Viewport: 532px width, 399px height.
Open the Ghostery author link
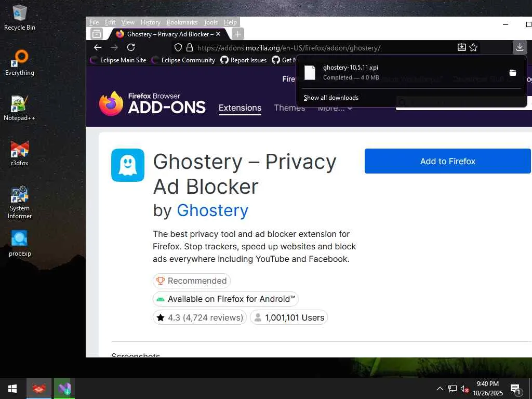point(212,210)
